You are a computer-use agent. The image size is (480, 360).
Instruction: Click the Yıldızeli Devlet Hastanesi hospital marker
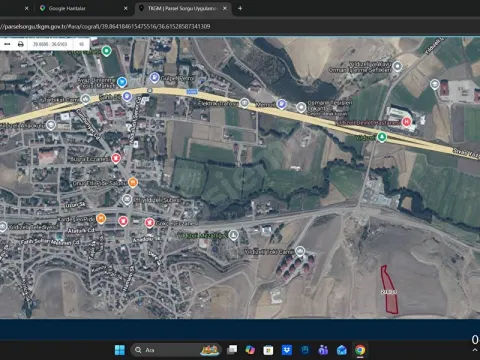tap(406, 122)
